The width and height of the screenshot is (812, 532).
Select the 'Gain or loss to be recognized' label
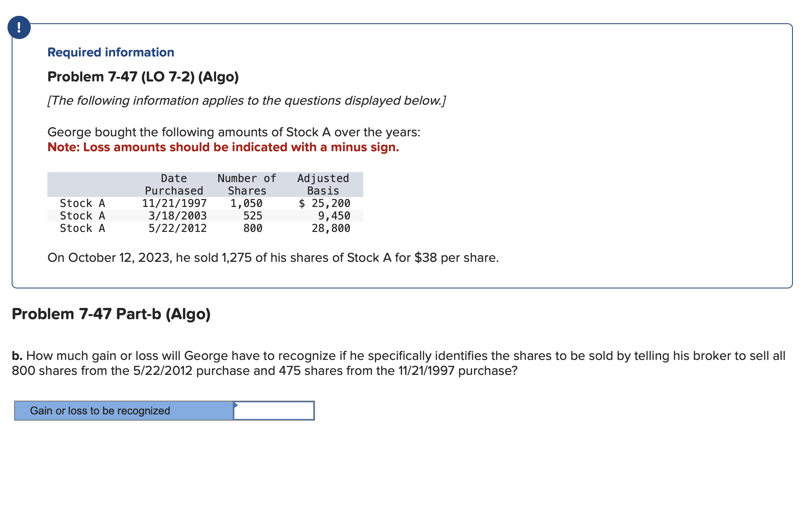click(x=100, y=411)
